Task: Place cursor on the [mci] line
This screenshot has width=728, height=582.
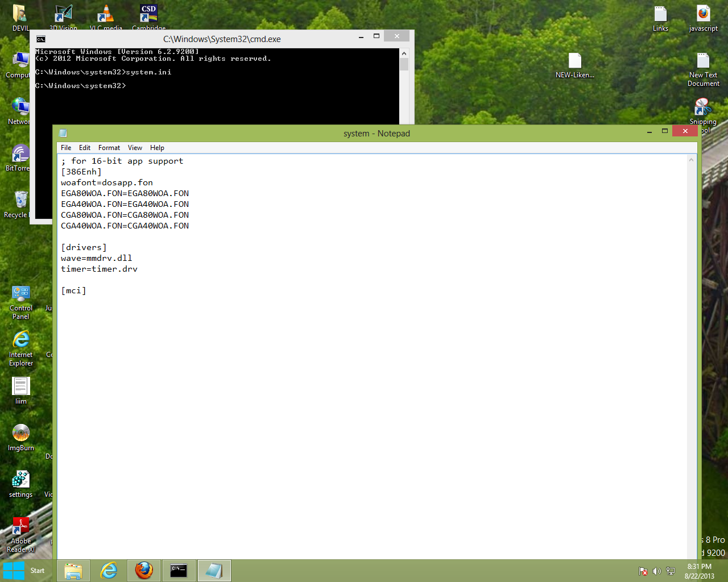Action: (73, 290)
